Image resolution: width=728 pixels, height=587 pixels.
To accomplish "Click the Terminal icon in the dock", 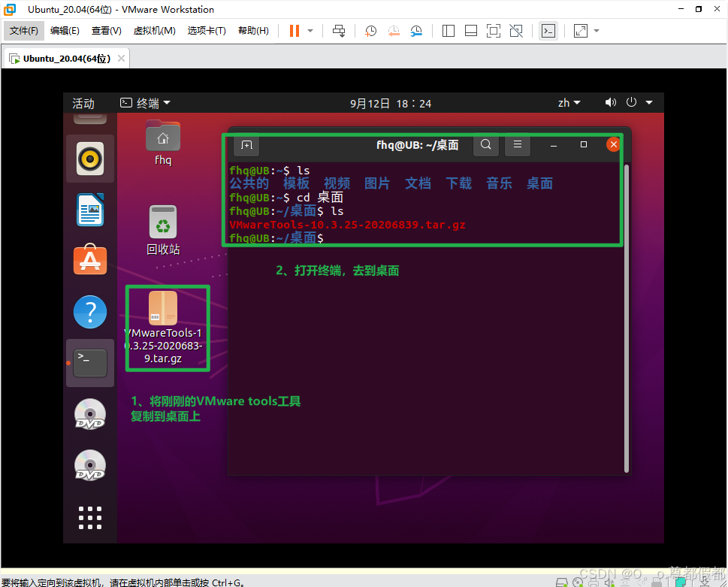I will point(90,363).
